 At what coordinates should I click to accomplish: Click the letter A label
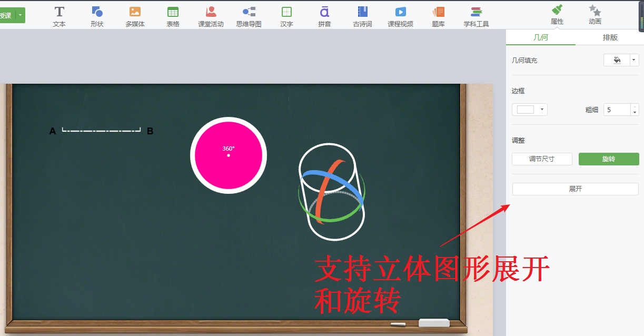tap(53, 131)
